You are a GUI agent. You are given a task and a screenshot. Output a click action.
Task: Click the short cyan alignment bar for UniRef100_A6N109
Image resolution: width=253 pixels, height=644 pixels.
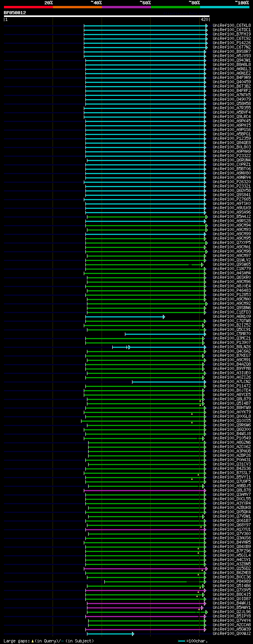click(125, 317)
